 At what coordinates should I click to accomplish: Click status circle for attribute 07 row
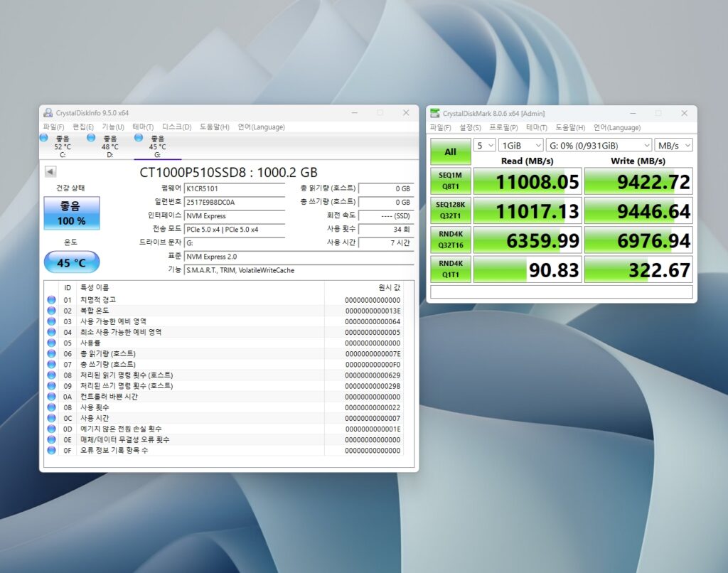tap(51, 364)
